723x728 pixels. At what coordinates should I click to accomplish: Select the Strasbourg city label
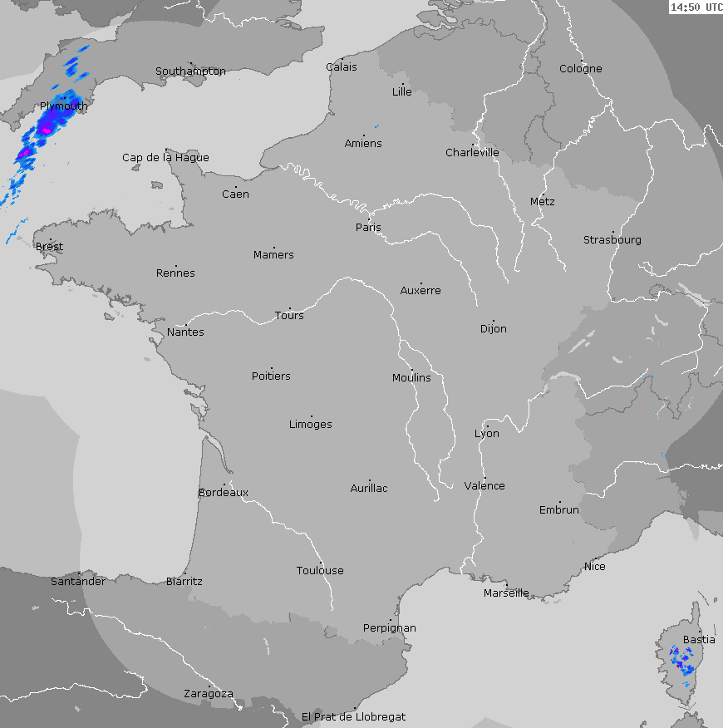612,240
